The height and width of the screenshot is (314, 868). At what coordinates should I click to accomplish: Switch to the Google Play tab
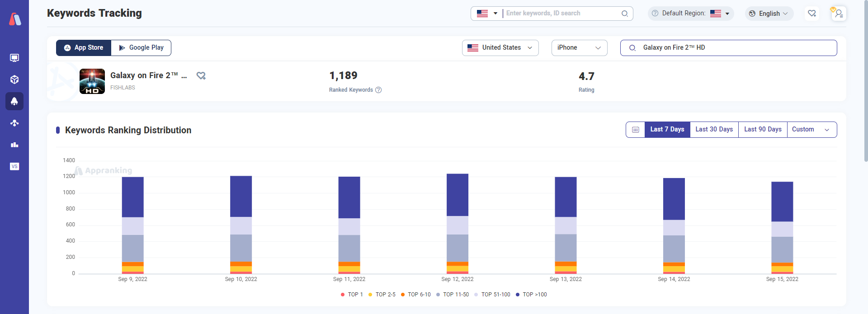[x=141, y=48]
